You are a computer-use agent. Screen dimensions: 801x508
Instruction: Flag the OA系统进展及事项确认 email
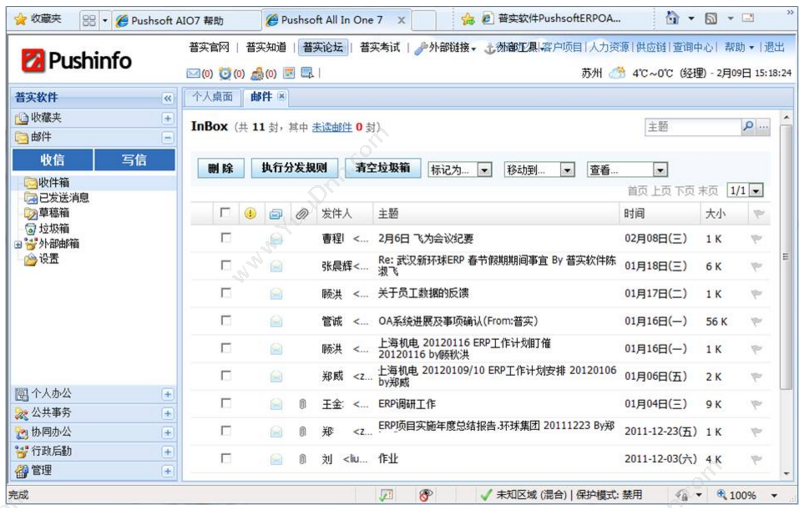[x=757, y=321]
